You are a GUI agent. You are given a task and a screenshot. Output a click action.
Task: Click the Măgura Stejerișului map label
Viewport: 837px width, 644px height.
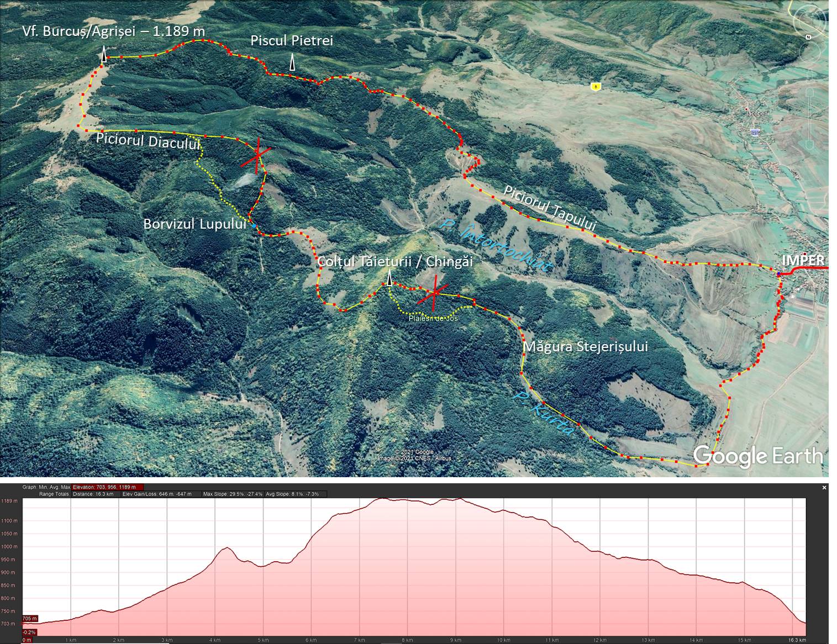[x=585, y=347]
